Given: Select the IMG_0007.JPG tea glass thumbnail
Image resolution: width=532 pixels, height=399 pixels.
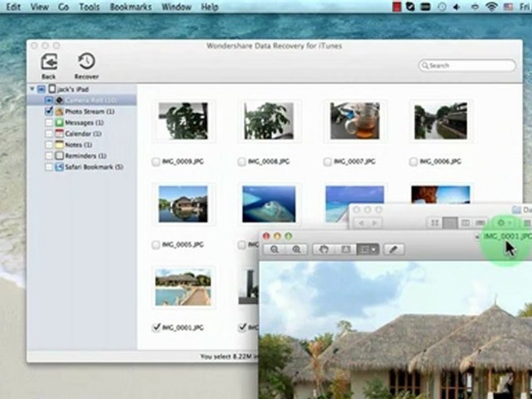Looking at the screenshot, I should tap(355, 121).
